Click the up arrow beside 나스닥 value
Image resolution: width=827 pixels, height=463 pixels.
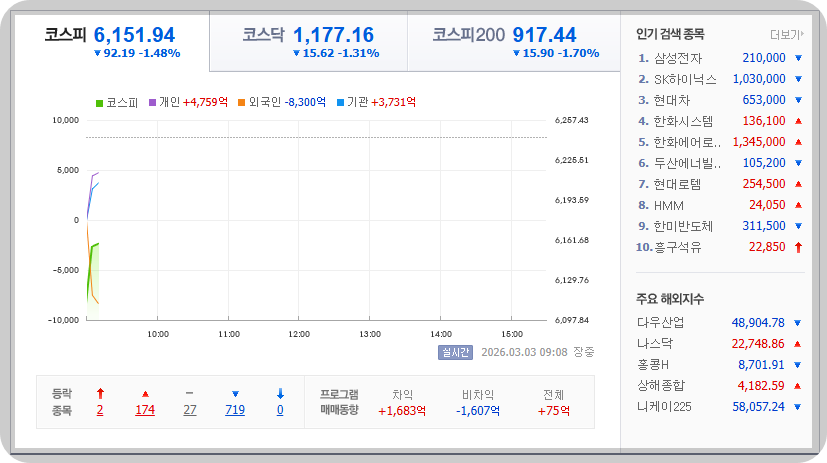[x=797, y=344]
